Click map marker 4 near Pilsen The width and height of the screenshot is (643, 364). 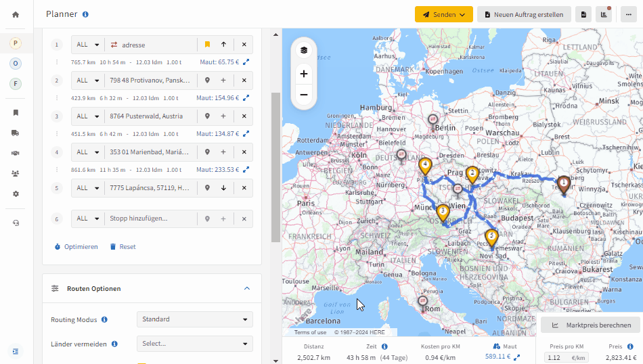[425, 167]
